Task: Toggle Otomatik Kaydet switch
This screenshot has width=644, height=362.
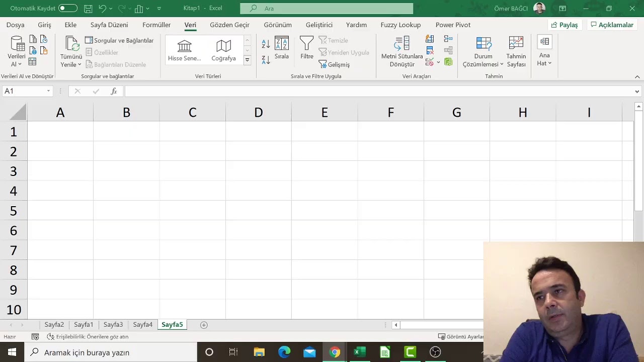Action: (68, 8)
